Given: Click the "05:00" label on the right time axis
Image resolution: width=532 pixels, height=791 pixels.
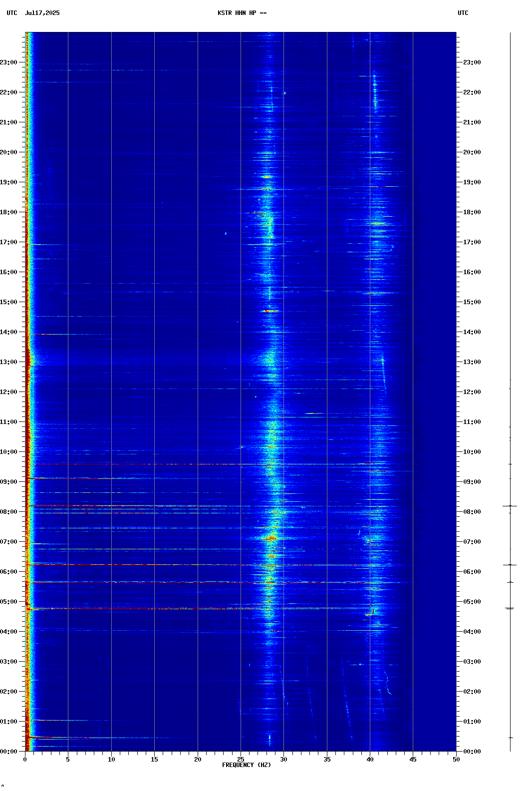Looking at the screenshot, I should coord(472,602).
